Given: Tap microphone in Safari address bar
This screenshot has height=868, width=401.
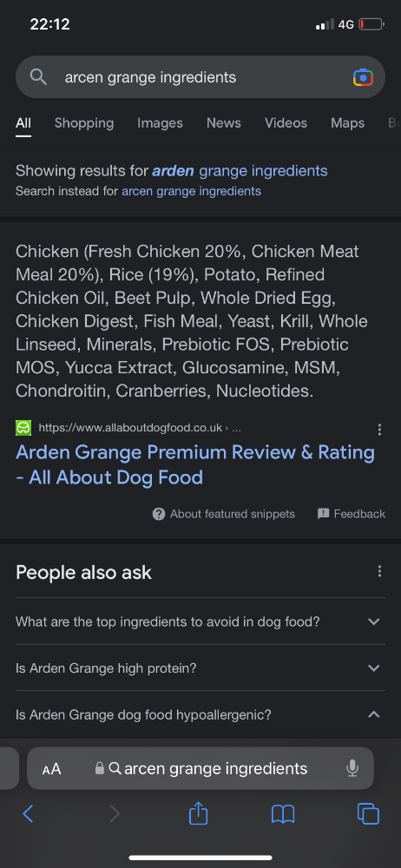Looking at the screenshot, I should (352, 768).
